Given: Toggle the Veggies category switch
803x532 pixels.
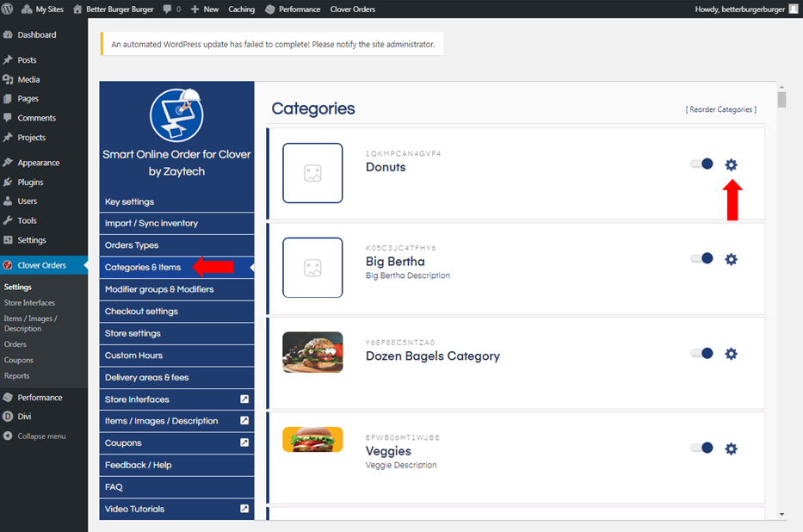Looking at the screenshot, I should (701, 448).
